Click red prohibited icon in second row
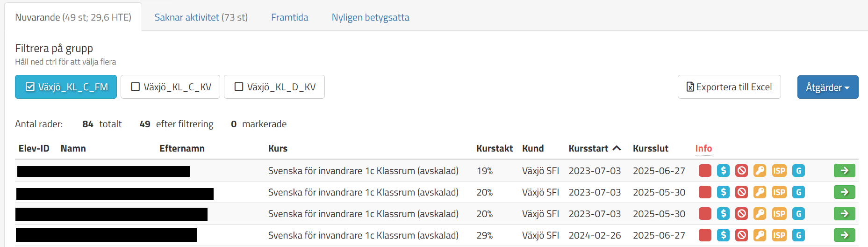The image size is (868, 247). (741, 192)
